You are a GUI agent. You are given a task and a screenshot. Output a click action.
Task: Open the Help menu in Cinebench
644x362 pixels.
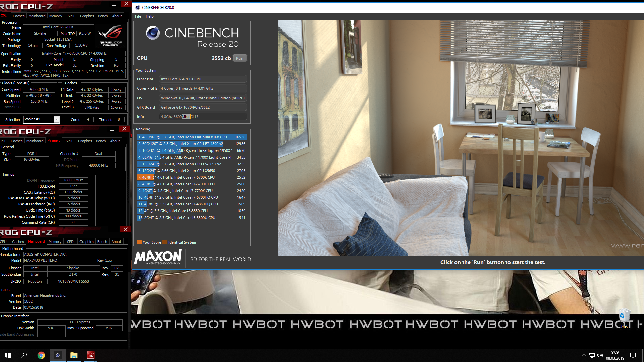point(150,16)
